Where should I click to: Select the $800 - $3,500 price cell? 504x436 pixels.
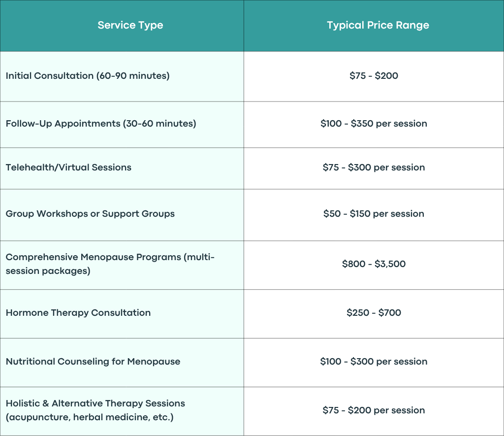tap(374, 264)
